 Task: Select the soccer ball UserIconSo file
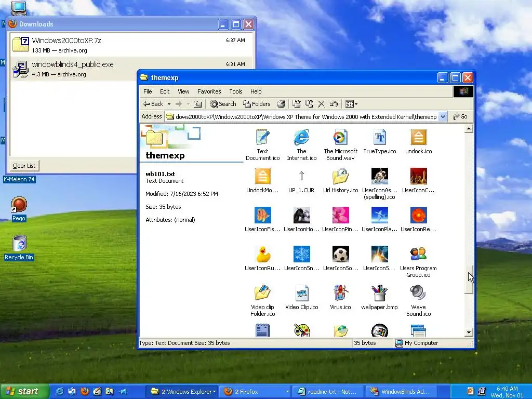pos(341,258)
